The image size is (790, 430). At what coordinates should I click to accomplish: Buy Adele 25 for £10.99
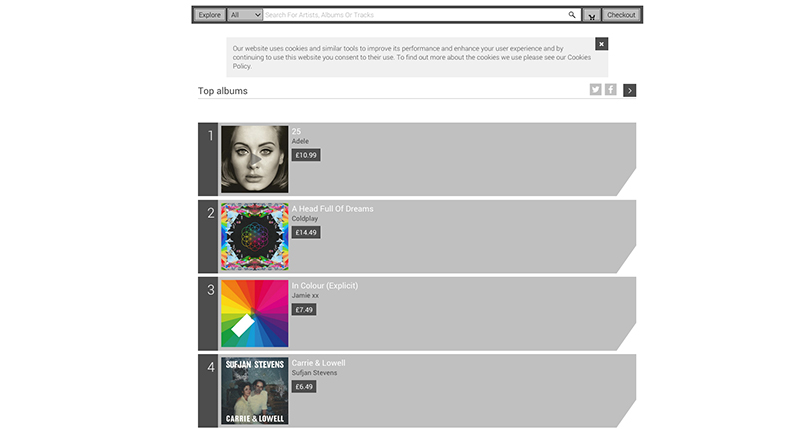306,155
